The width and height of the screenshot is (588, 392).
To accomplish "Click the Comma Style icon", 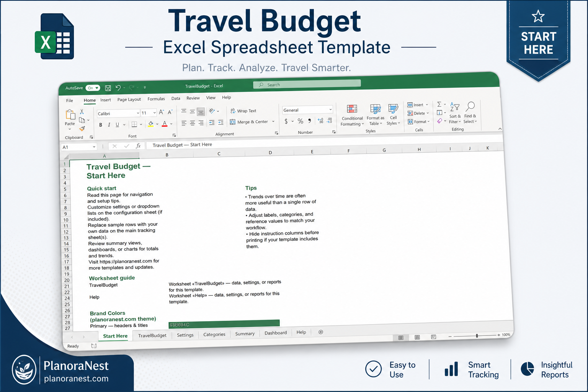I will click(x=309, y=121).
